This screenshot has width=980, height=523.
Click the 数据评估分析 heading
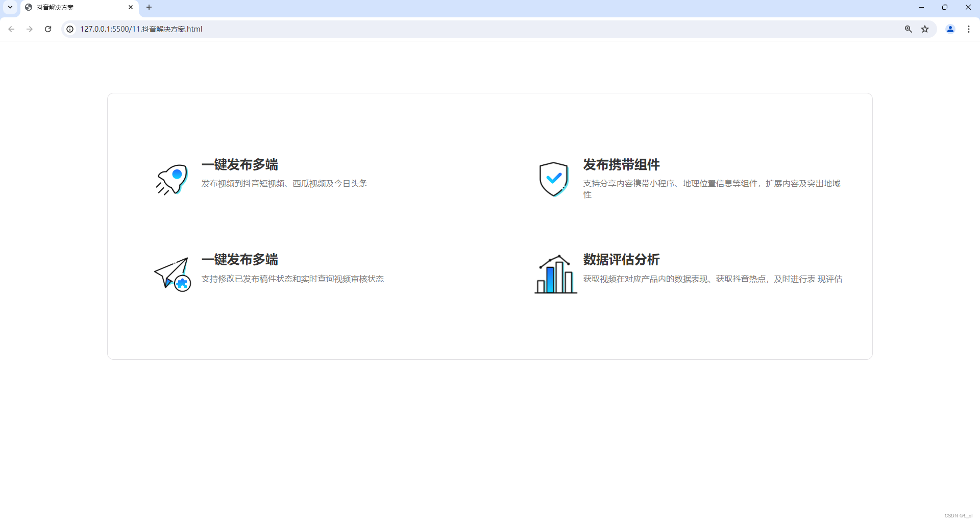(622, 260)
